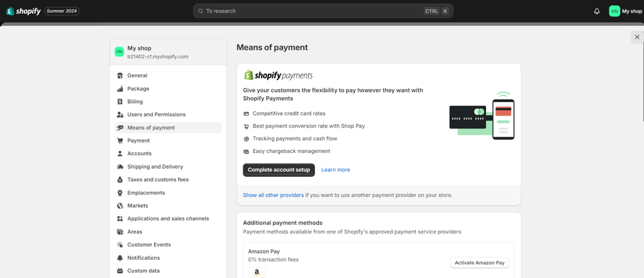Click the Accounts person icon
Screen dimensions: 644x278
click(x=120, y=153)
